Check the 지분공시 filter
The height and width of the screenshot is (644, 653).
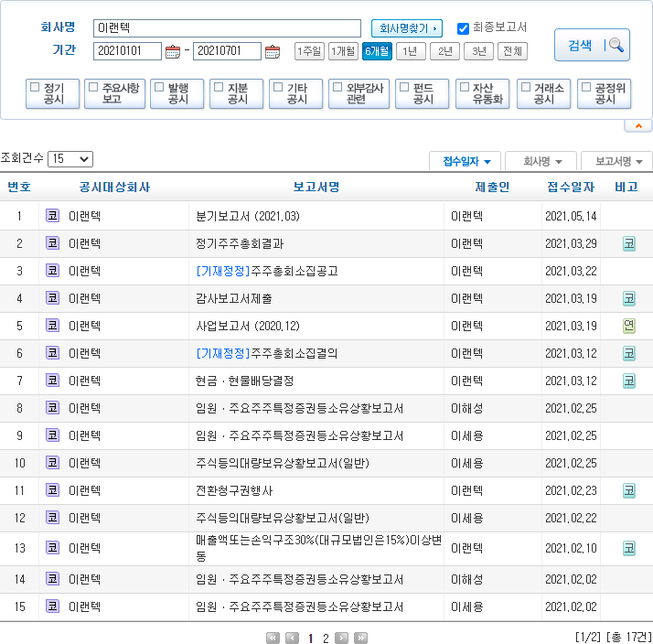click(x=219, y=87)
